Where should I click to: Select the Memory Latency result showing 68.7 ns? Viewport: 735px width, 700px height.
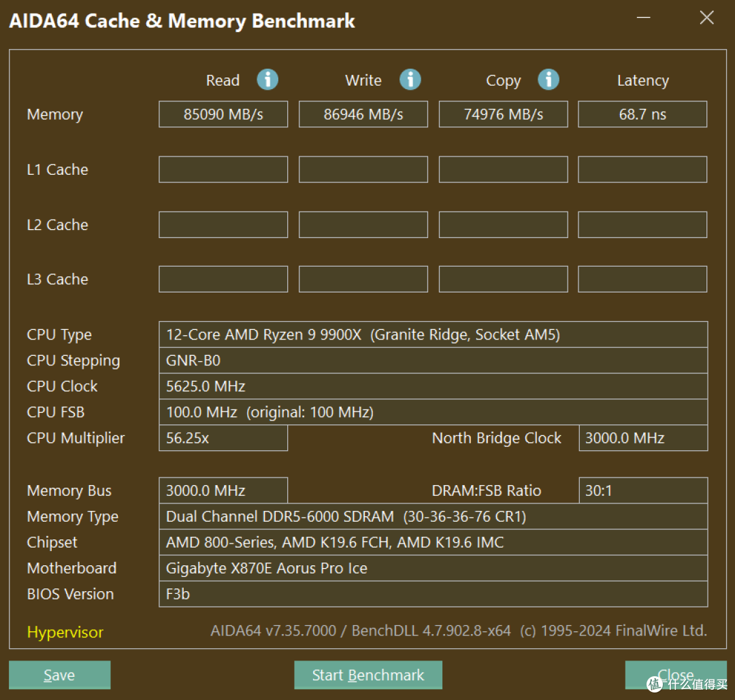[642, 114]
